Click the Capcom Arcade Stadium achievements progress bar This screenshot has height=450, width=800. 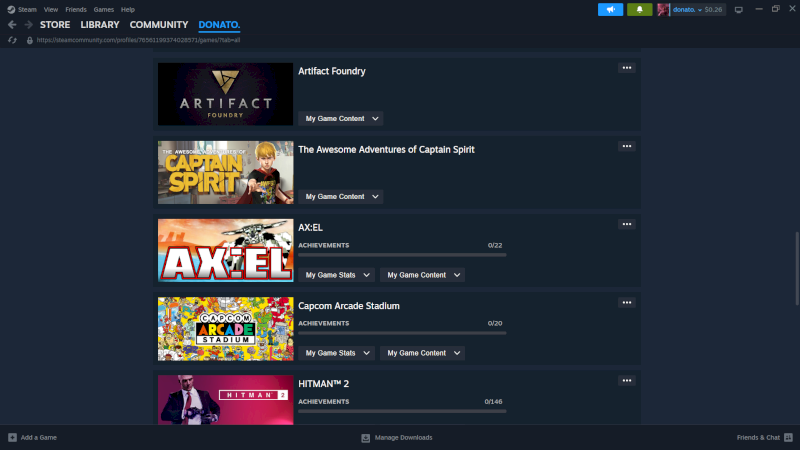pos(402,333)
